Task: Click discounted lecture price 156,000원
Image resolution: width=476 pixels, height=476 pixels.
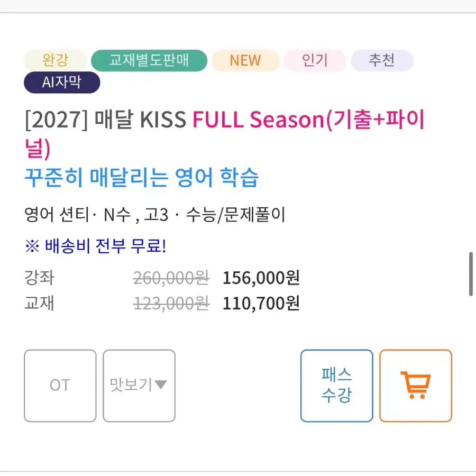Action: coord(261,278)
